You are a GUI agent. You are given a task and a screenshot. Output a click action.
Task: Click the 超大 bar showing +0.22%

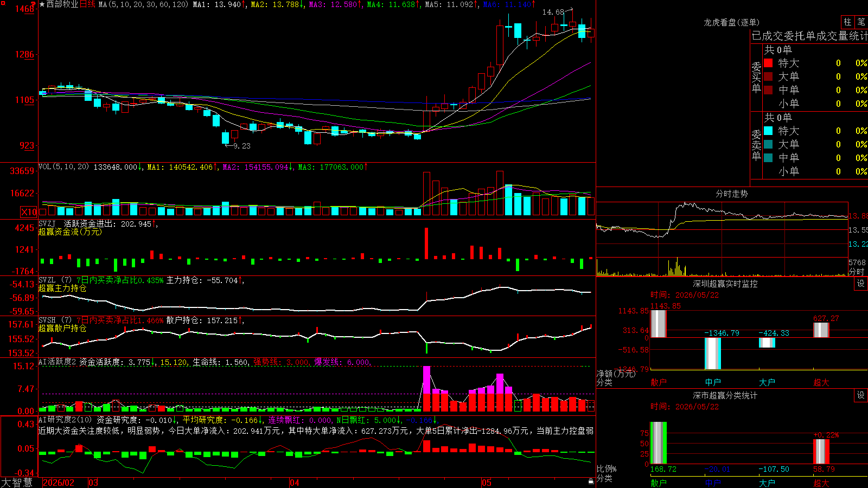click(x=821, y=451)
